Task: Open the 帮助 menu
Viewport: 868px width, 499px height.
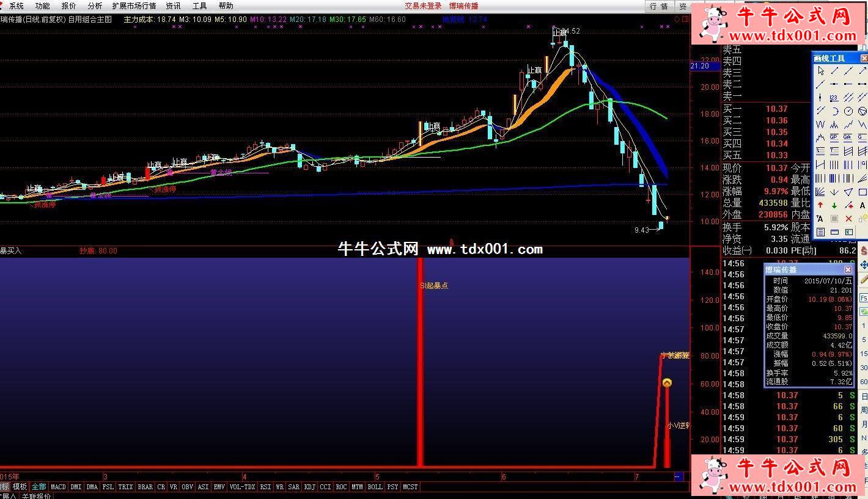Action: (x=226, y=5)
